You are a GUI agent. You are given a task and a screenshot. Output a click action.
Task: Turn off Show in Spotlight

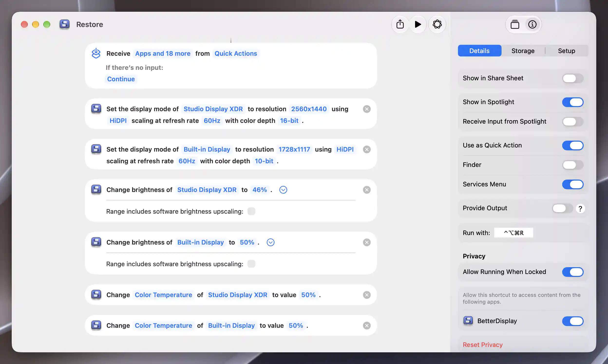tap(573, 102)
